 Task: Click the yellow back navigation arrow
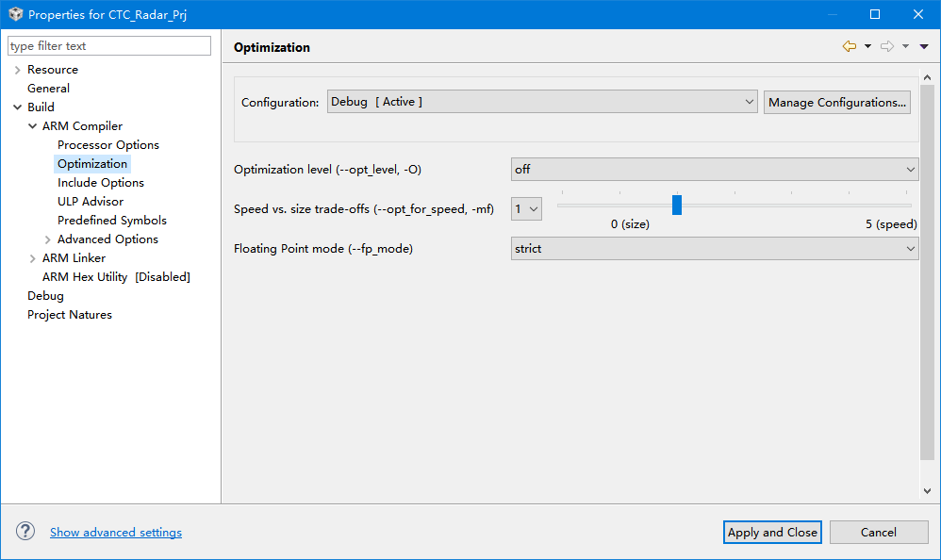[850, 46]
